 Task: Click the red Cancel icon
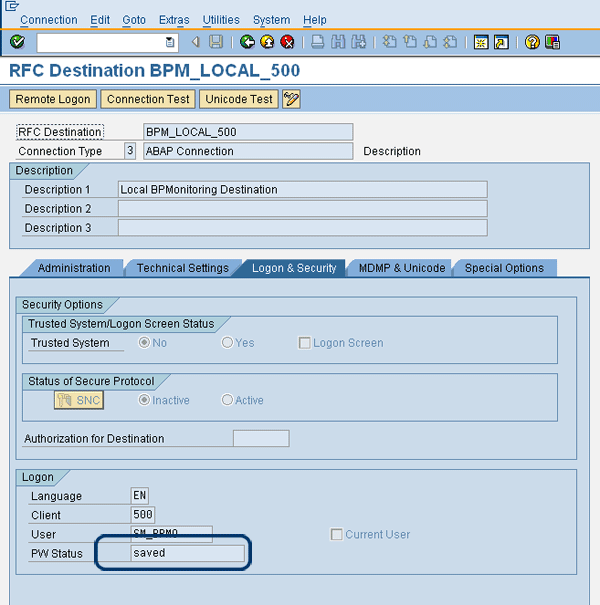pyautogui.click(x=287, y=42)
